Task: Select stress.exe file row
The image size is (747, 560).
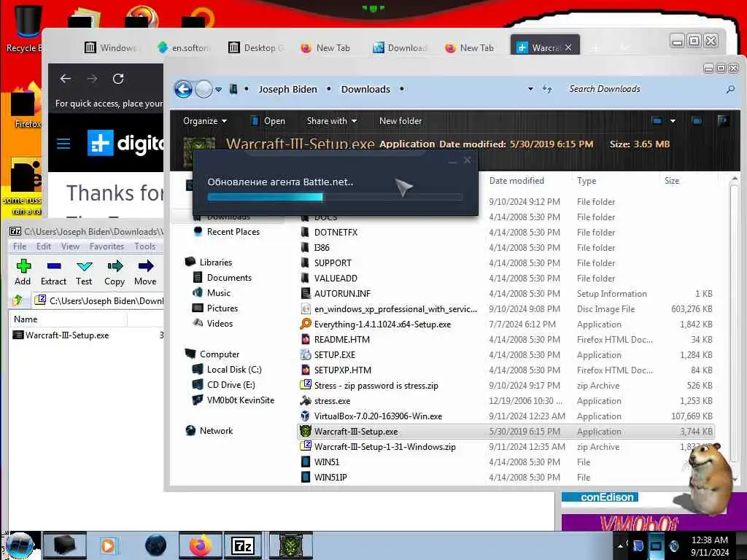Action: (x=505, y=401)
